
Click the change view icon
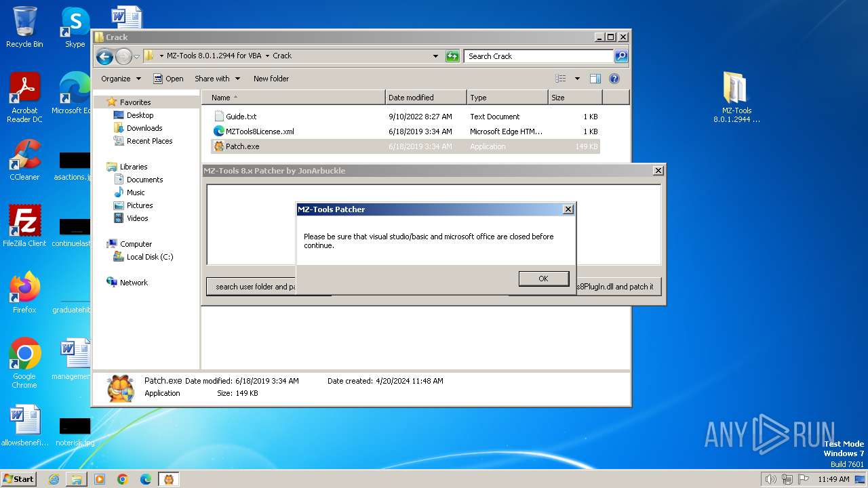[561, 79]
